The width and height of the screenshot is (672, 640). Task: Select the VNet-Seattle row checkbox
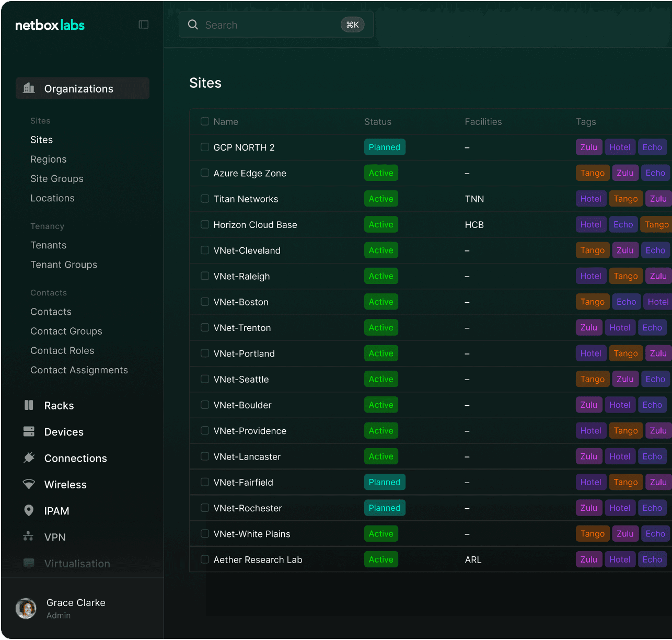click(205, 379)
